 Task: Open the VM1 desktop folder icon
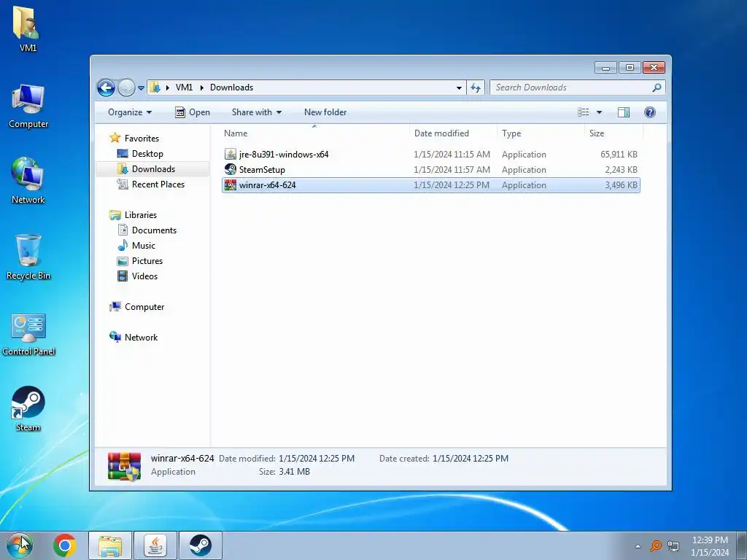click(x=28, y=28)
